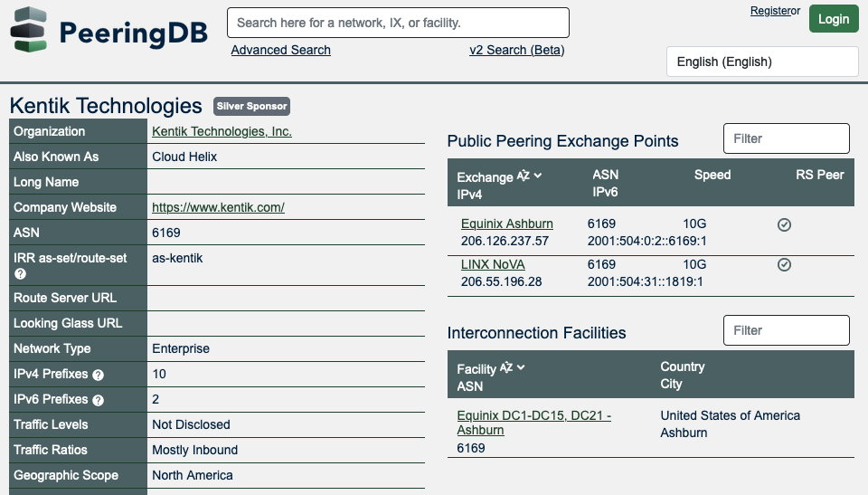Image resolution: width=868 pixels, height=495 pixels.
Task: Select the IPv6 address 2001:504:31::1819:1
Action: pos(645,281)
